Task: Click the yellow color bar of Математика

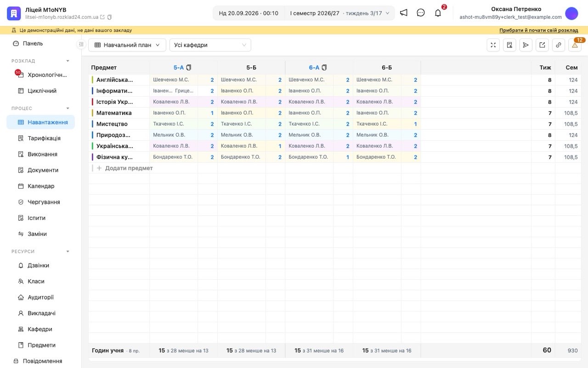Action: [x=92, y=113]
